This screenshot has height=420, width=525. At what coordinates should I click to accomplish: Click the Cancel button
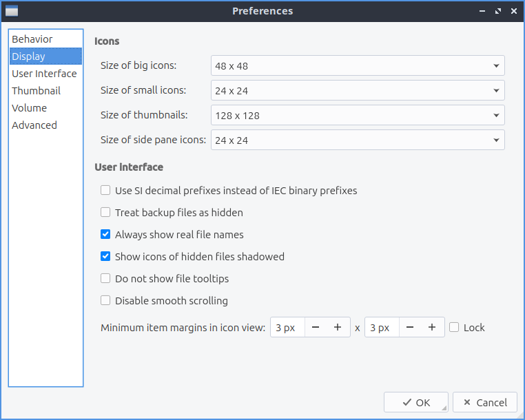point(485,403)
